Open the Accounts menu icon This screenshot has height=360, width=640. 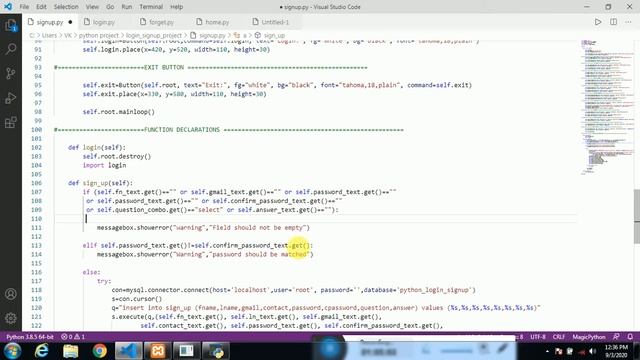11,294
